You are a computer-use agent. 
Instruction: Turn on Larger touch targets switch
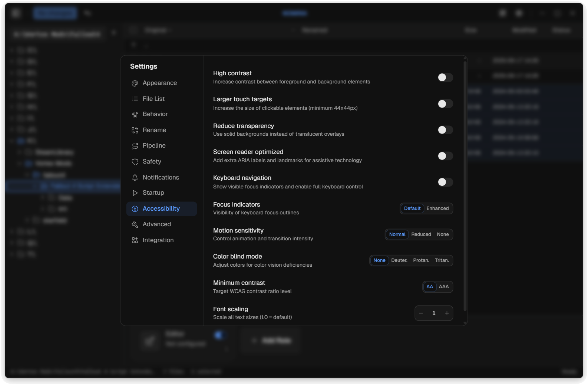click(x=445, y=104)
